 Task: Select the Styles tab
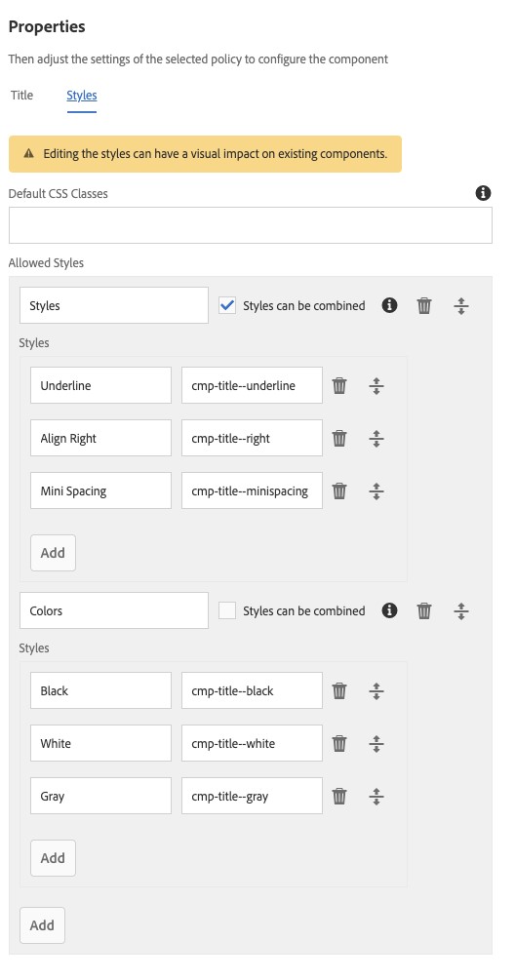click(82, 95)
